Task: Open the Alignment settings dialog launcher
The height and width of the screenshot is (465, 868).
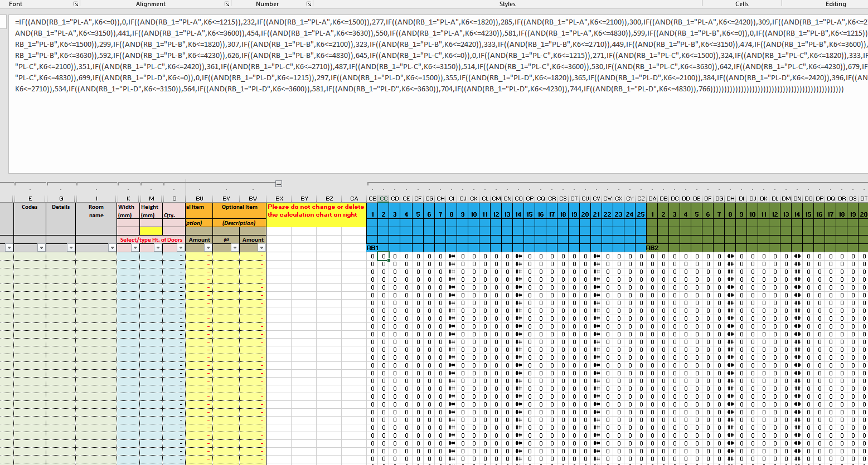Action: point(227,4)
